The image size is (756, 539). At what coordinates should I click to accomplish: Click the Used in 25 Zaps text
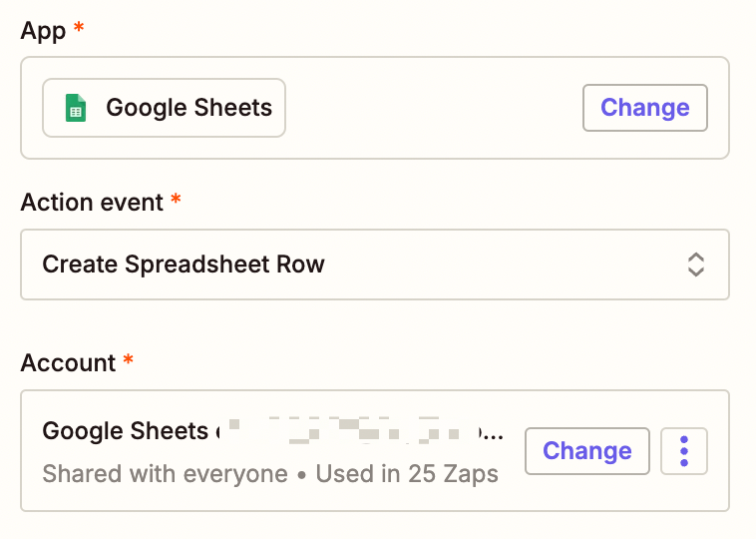click(407, 473)
